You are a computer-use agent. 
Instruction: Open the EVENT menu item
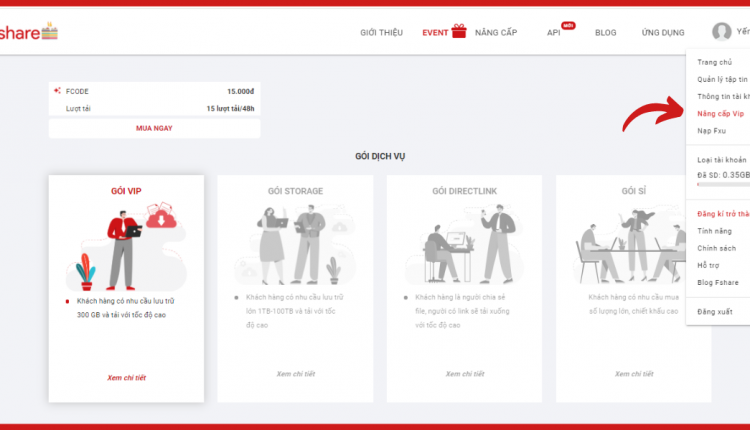[435, 33]
